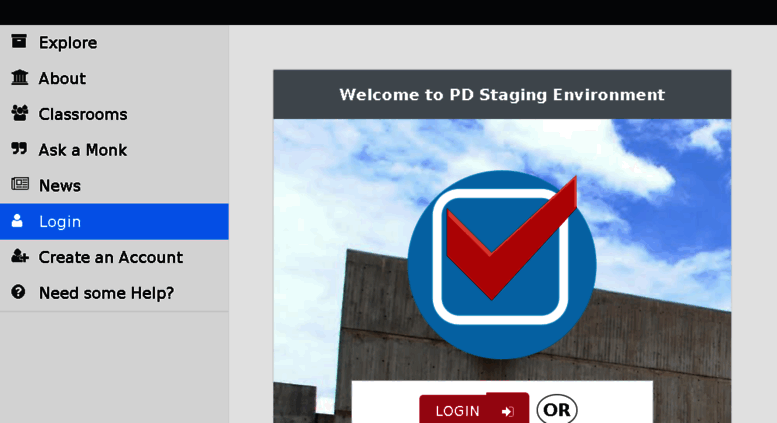Click the Login user silhouette icon

click(17, 220)
